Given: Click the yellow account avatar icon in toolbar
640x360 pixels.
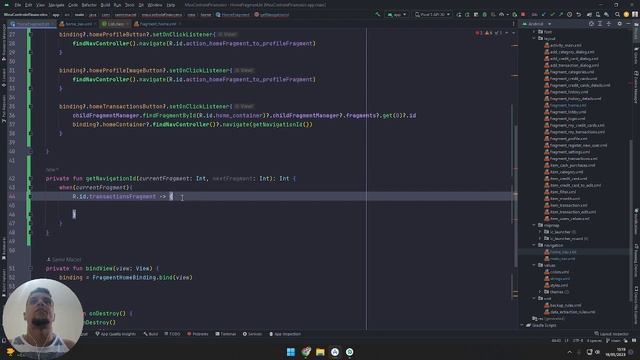Looking at the screenshot, I should (x=626, y=14).
